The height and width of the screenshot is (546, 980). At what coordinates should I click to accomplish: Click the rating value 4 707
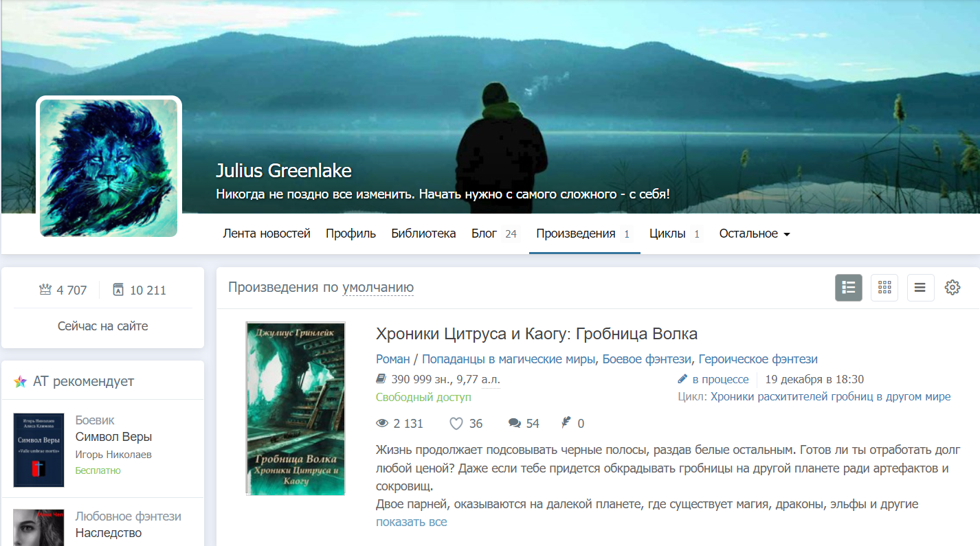coord(72,290)
